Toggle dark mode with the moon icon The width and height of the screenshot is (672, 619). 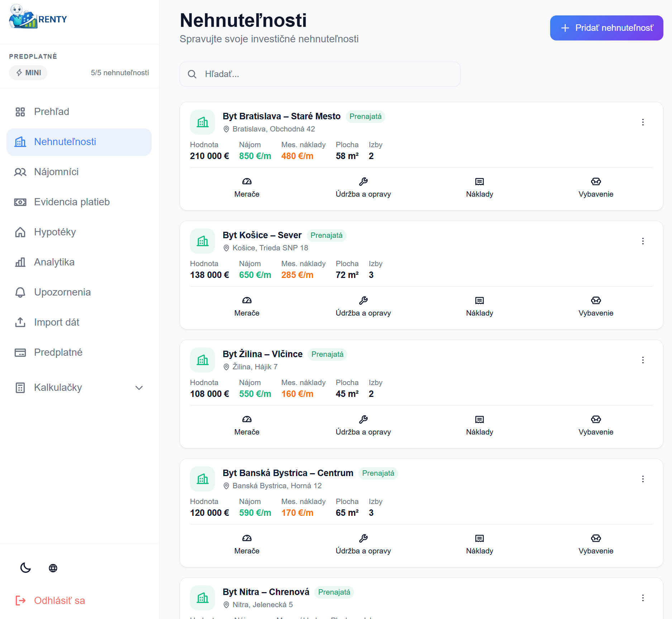click(25, 568)
